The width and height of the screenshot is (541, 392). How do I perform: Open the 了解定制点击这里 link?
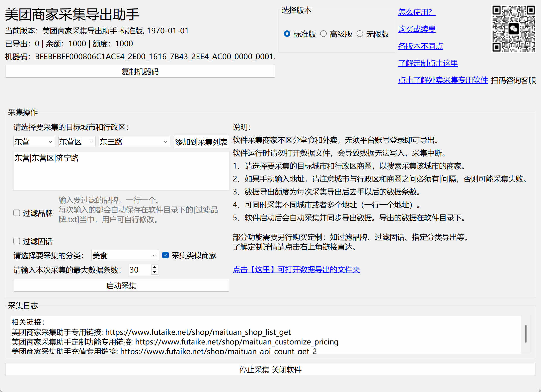point(428,63)
